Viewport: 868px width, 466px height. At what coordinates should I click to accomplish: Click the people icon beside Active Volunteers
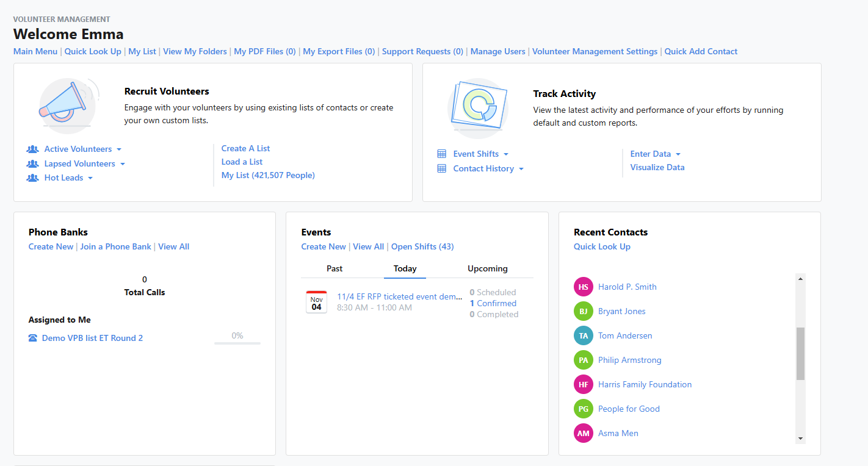[32, 149]
